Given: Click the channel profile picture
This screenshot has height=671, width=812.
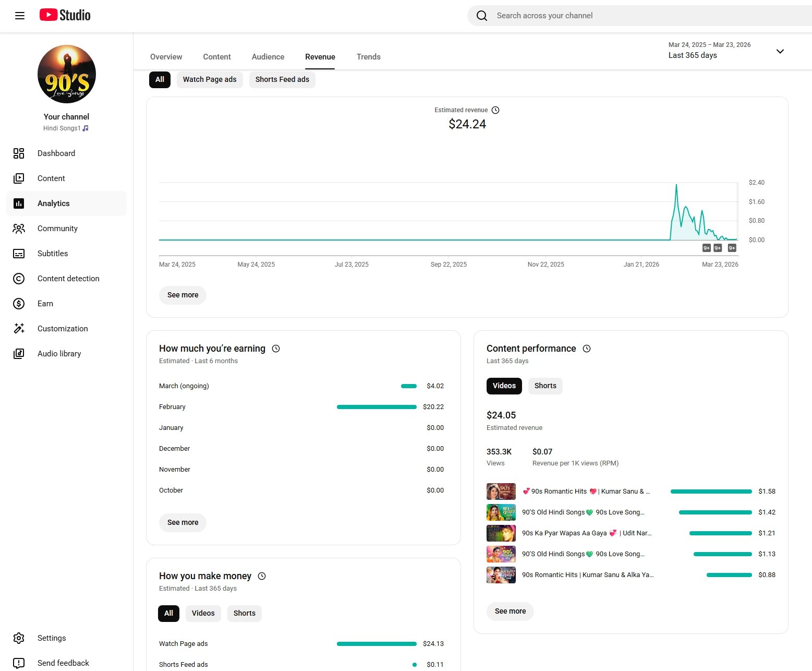Looking at the screenshot, I should (67, 74).
